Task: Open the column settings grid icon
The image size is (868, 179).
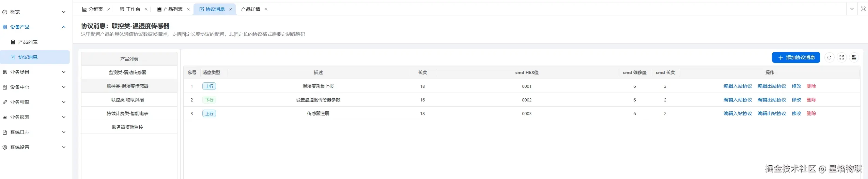Action: point(854,57)
